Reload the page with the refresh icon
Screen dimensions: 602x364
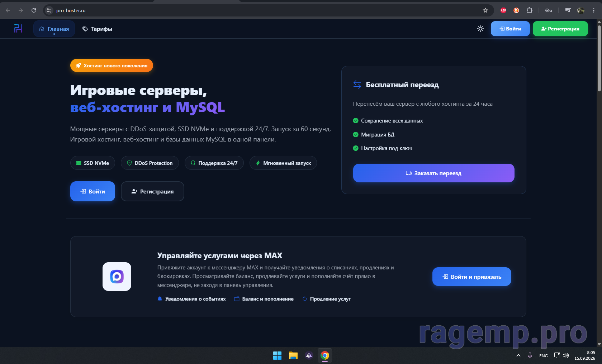34,10
